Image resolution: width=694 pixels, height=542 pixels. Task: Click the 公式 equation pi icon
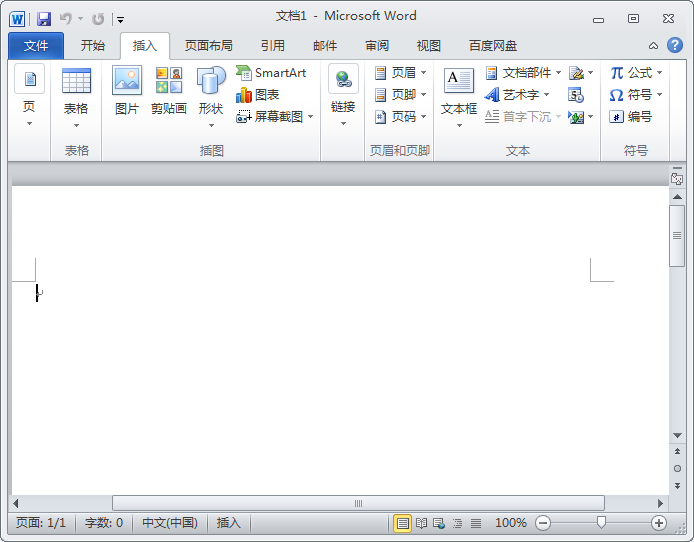coord(617,73)
